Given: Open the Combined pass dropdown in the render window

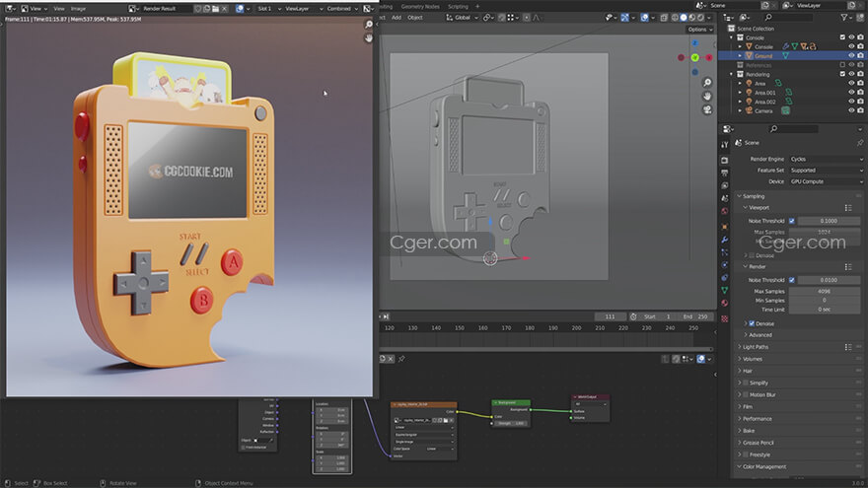Looking at the screenshot, I should coord(342,9).
